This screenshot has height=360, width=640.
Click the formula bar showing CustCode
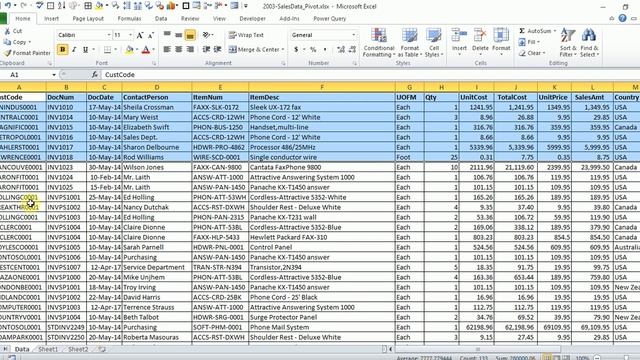(370, 75)
